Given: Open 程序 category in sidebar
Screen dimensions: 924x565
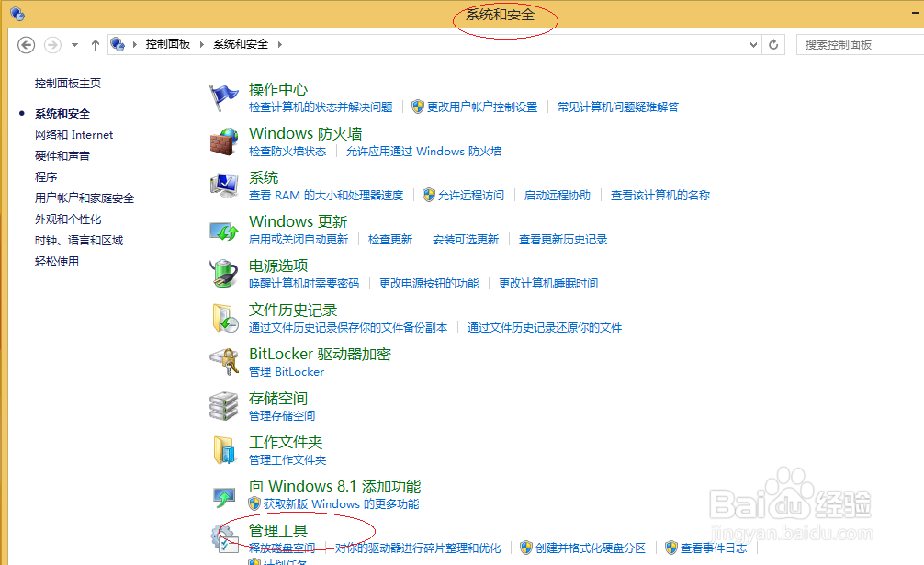Looking at the screenshot, I should [46, 176].
